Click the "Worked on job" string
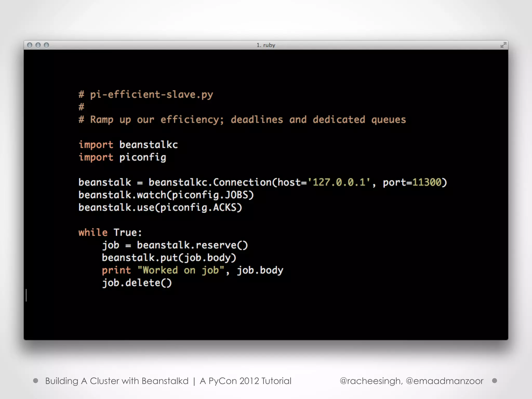The width and height of the screenshot is (532, 399). coord(181,270)
